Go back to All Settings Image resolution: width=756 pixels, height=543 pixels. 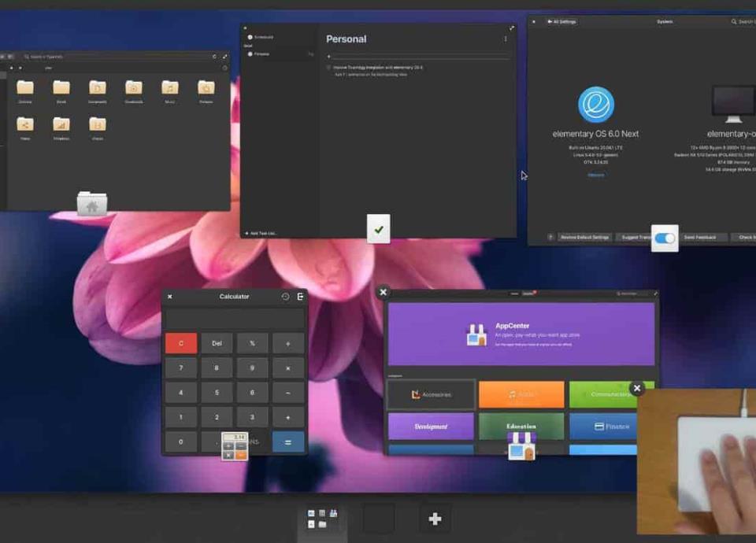tap(561, 21)
